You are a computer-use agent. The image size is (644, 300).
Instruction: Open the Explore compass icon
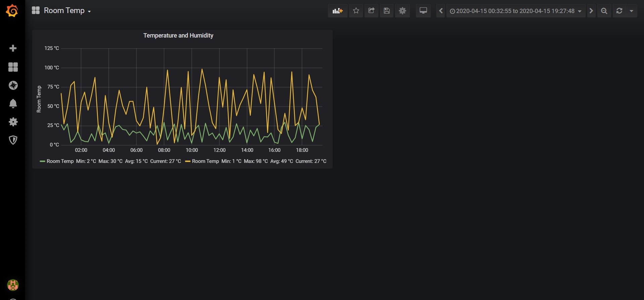[x=13, y=85]
